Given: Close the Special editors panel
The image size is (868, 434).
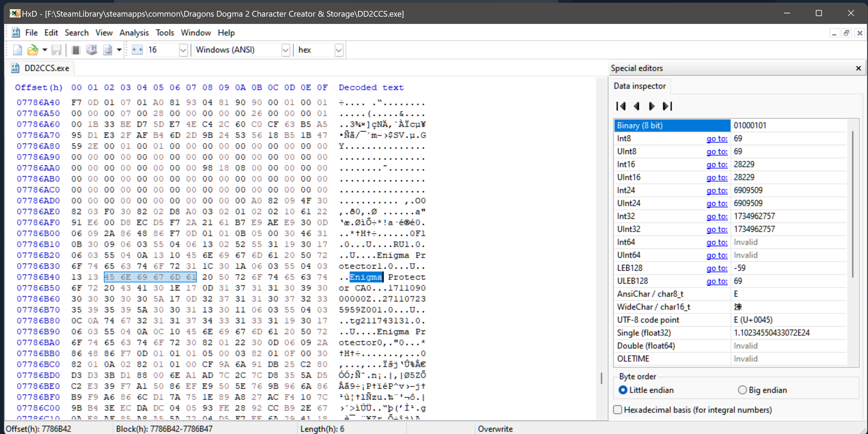Looking at the screenshot, I should pyautogui.click(x=858, y=68).
